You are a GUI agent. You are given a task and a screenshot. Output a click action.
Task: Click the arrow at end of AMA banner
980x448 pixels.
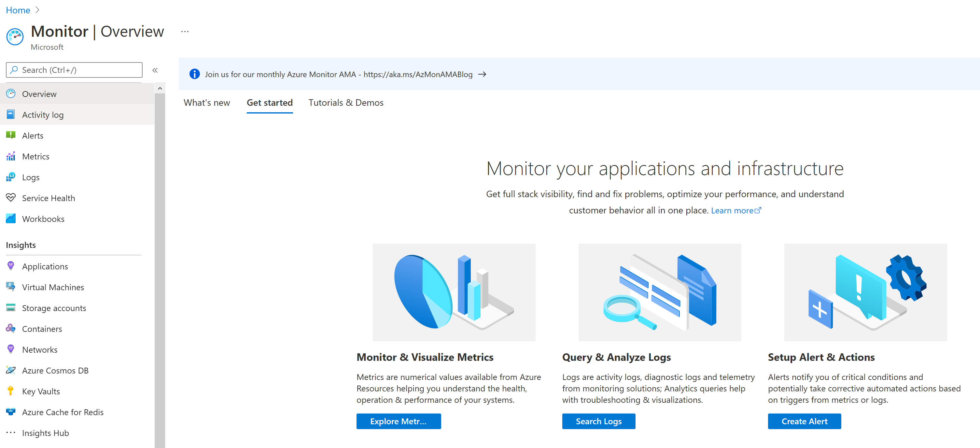[482, 74]
